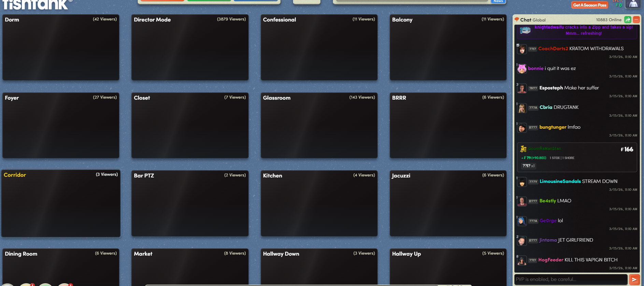Click CoachDarts2's avatar in chat
Image resolution: width=644 pixels, height=286 pixels.
click(522, 49)
